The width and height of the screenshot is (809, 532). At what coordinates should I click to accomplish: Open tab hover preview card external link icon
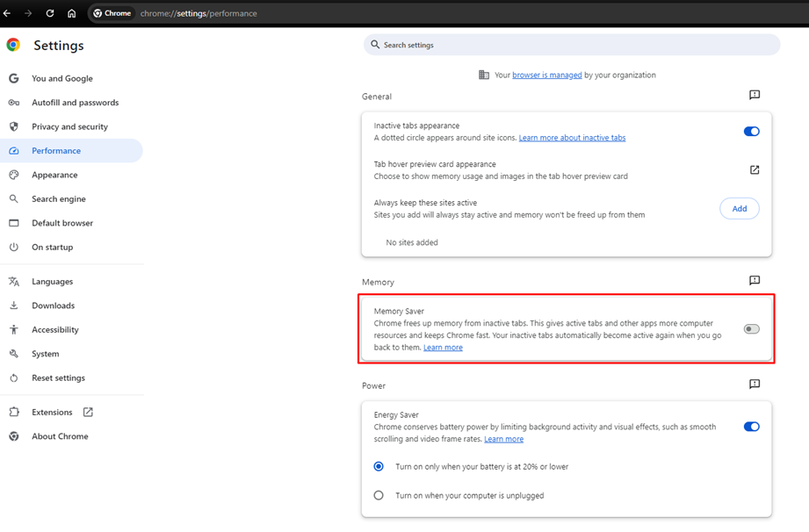755,169
